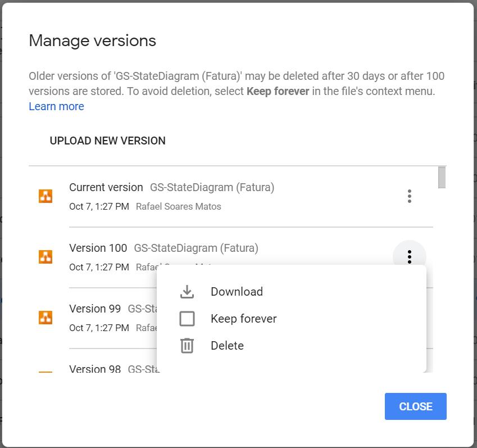Select Delete from the context menu
Image resolution: width=477 pixels, height=448 pixels.
point(227,346)
